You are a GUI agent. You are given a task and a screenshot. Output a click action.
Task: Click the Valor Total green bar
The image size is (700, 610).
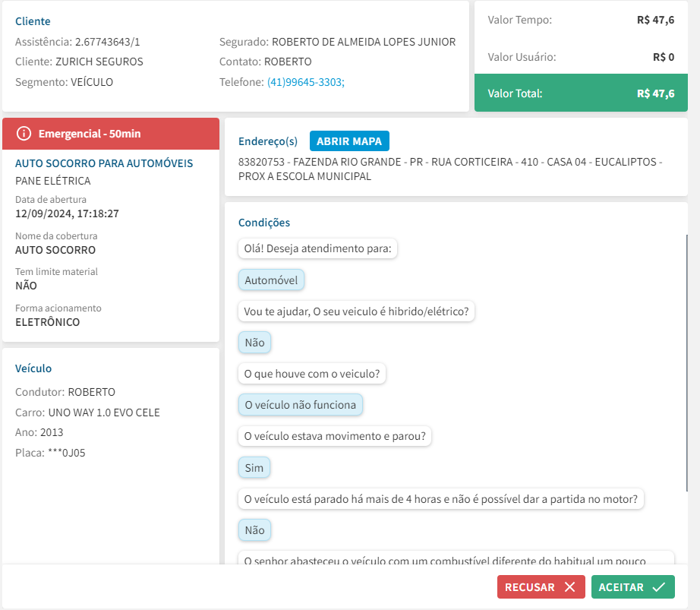pyautogui.click(x=581, y=93)
